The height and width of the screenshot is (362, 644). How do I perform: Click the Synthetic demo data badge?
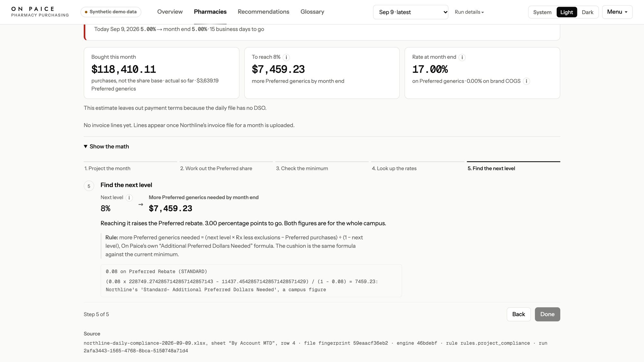[x=111, y=12]
